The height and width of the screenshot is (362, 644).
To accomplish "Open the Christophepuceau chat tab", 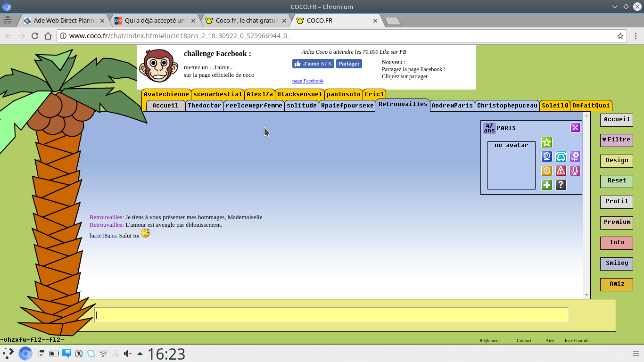I will pyautogui.click(x=507, y=106).
